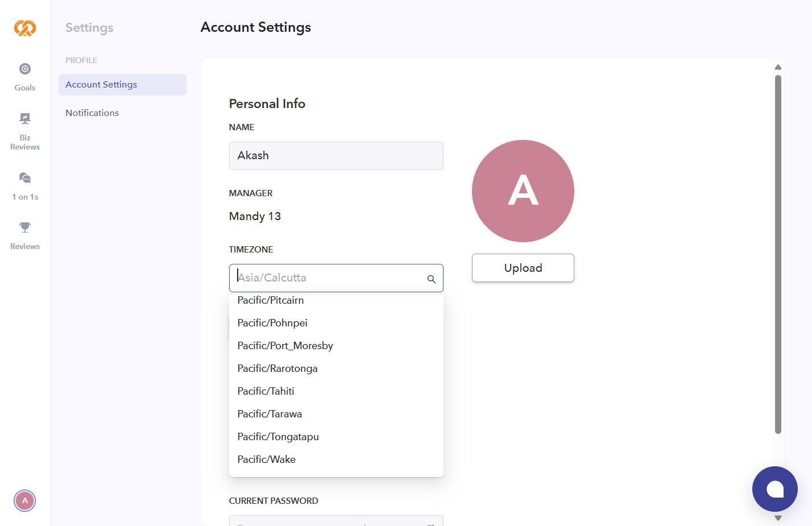Image resolution: width=812 pixels, height=526 pixels.
Task: Click the Upload button
Action: click(523, 268)
